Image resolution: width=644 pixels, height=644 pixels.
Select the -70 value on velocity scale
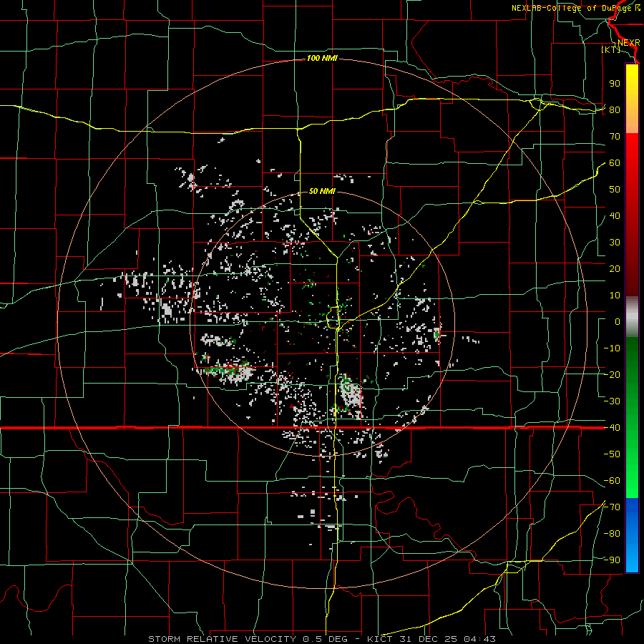click(612, 507)
